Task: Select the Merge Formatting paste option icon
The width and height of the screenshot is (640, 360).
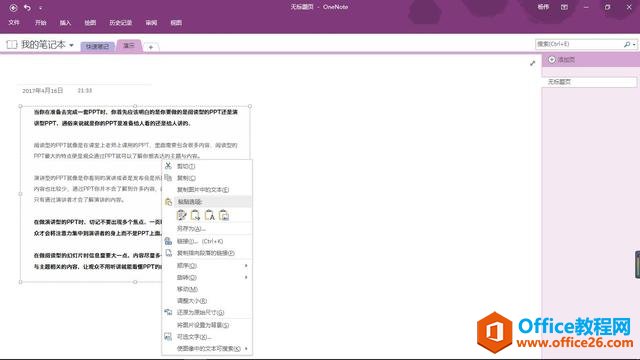Action: point(196,215)
